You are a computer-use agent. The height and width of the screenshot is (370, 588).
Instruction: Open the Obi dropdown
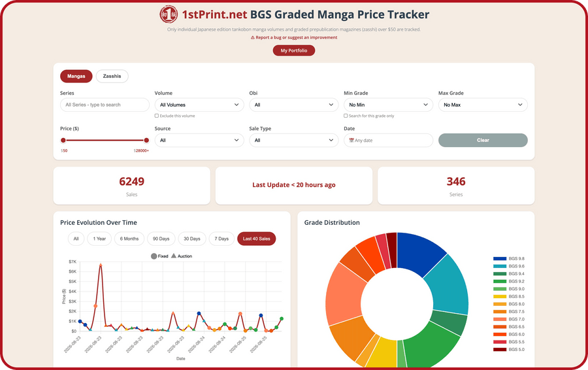pos(293,105)
